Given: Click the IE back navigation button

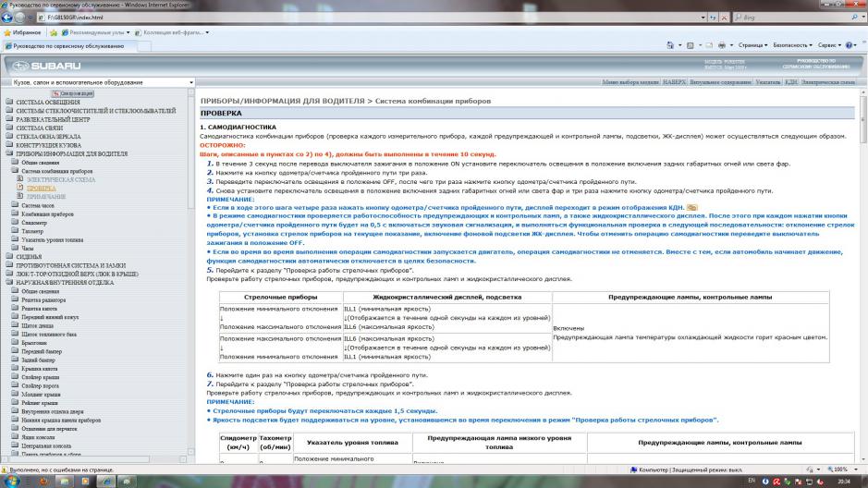Looking at the screenshot, I should [x=7, y=18].
